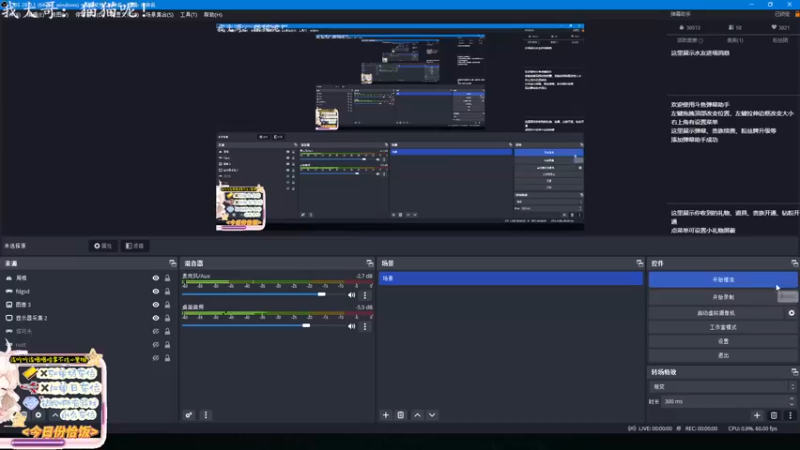
Task: Click the LIVE status broadcast icon
Action: pos(632,429)
